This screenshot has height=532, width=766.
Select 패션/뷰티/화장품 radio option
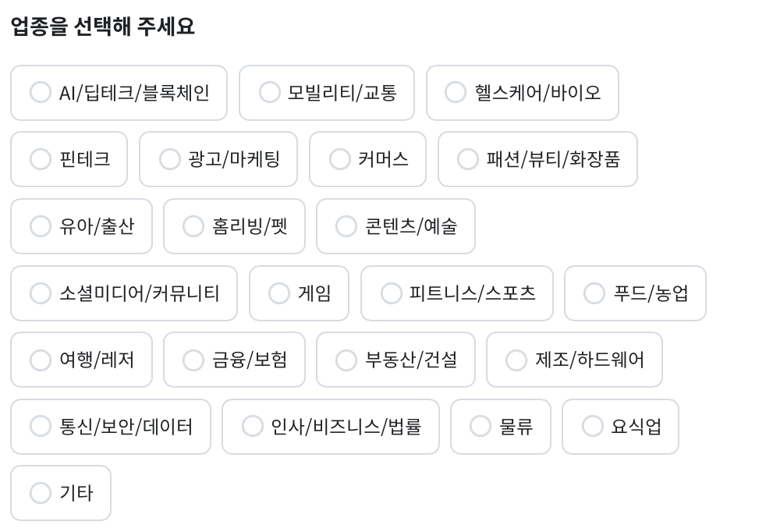tap(468, 159)
